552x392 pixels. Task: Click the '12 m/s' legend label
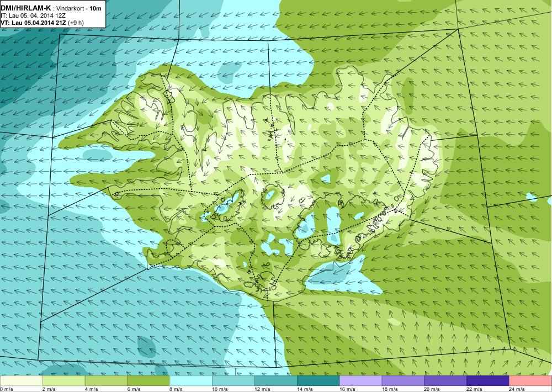pyautogui.click(x=263, y=389)
